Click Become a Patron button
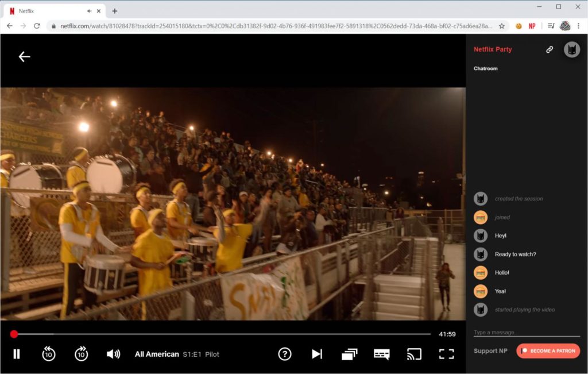 tap(548, 351)
